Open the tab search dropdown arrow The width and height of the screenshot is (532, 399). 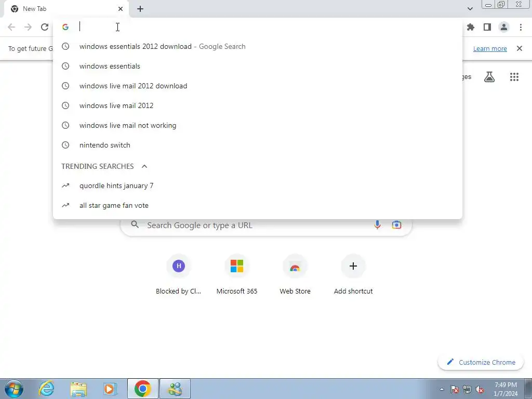[x=470, y=9]
